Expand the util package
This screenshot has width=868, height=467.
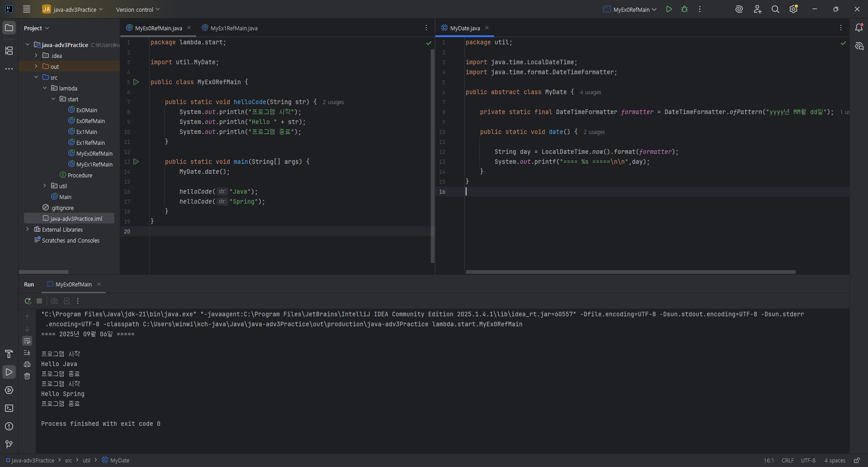coord(45,186)
